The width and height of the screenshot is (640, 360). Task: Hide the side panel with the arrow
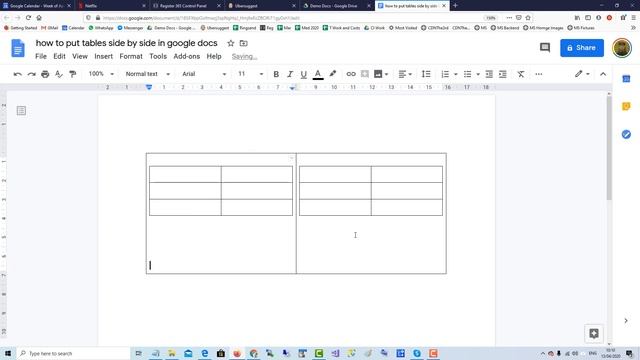point(626,321)
